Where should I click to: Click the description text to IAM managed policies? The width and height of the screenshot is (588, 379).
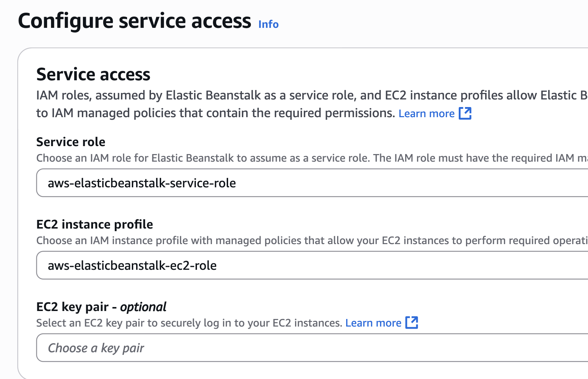pyautogui.click(x=215, y=113)
